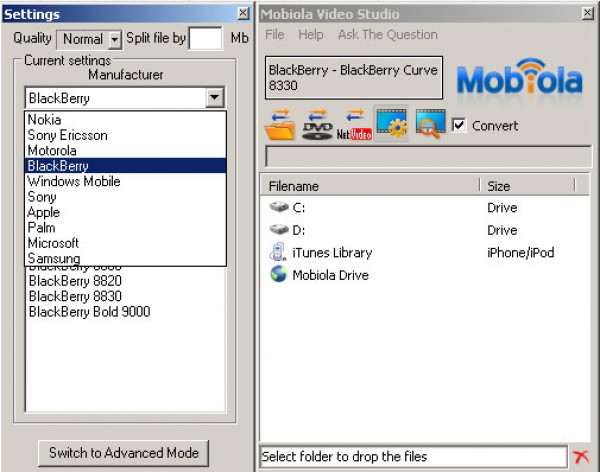
Task: Open the Ask The Question menu
Action: click(388, 34)
